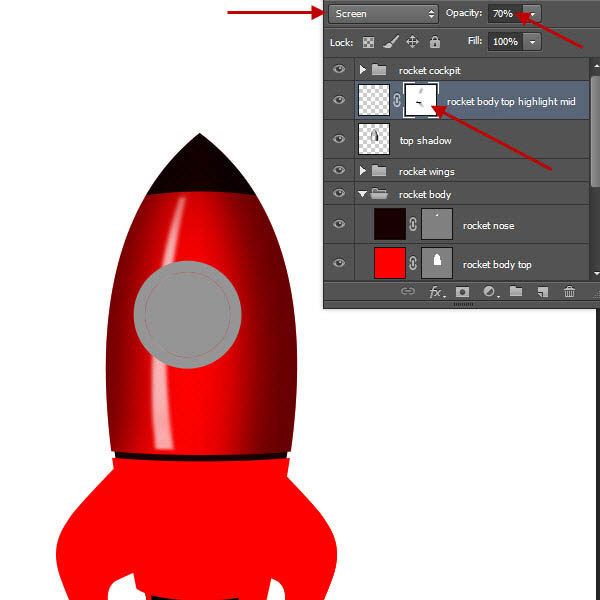Screen dimensions: 600x600
Task: Click the lock image pixels brush icon
Action: click(x=390, y=43)
